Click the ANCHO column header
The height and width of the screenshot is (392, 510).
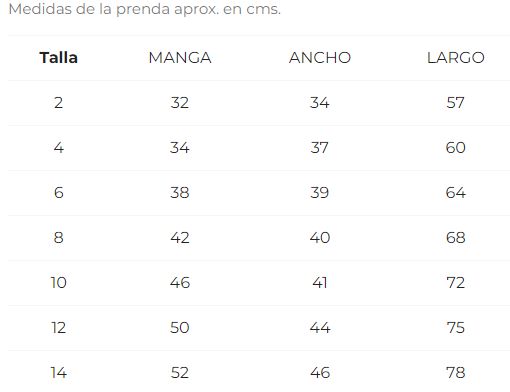[320, 58]
